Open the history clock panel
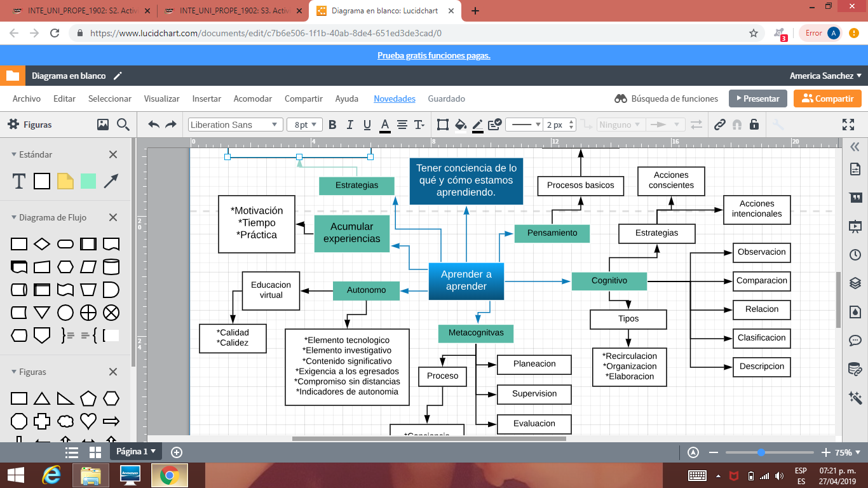The height and width of the screenshot is (488, 868). click(855, 255)
